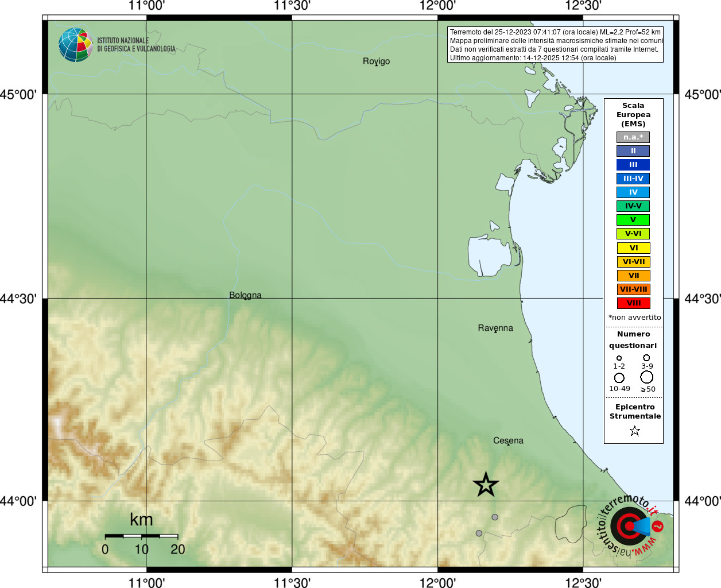Select the gray n.a.* legend swatch
This screenshot has height=588, width=721.
coord(633,137)
